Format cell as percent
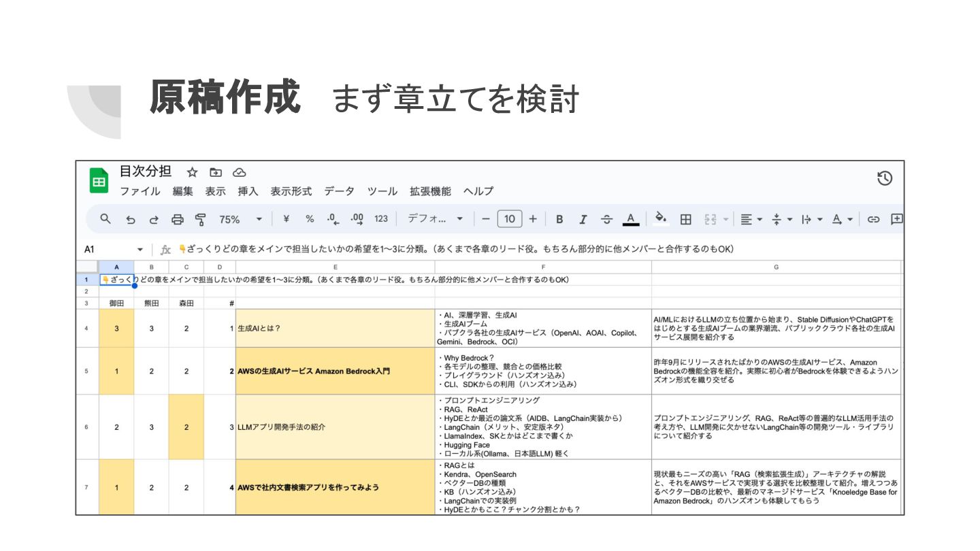This screenshot has width=980, height=551. pyautogui.click(x=310, y=219)
